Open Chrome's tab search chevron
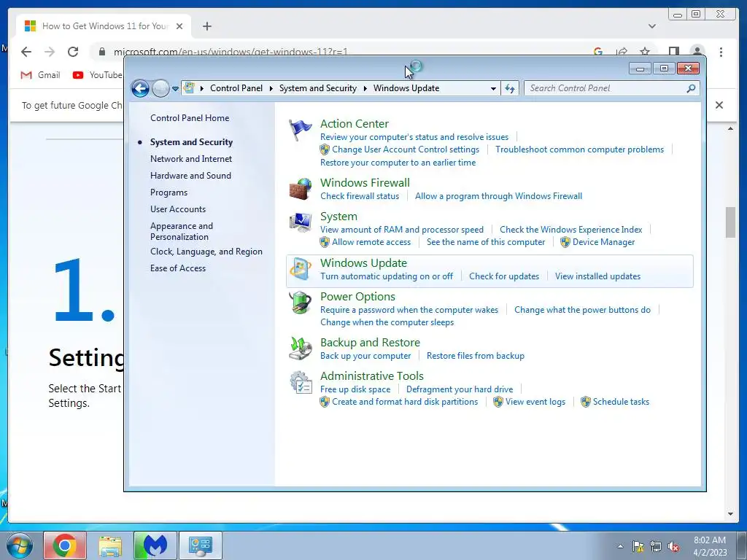 pyautogui.click(x=651, y=26)
